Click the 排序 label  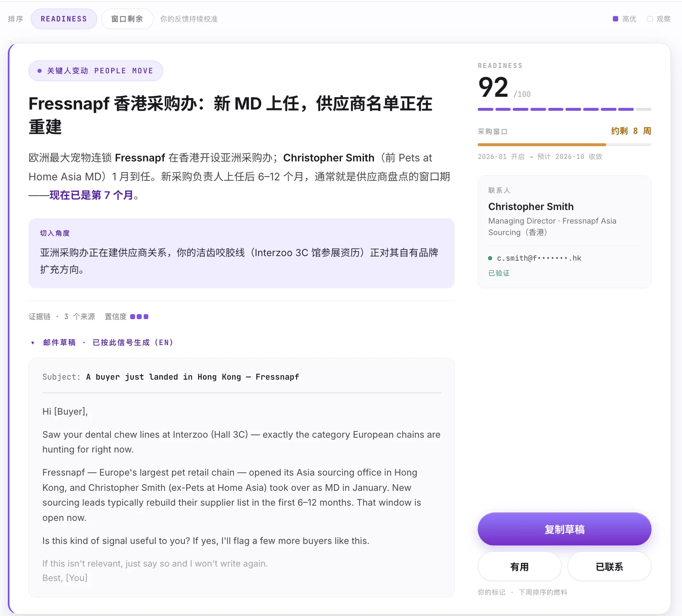(x=16, y=19)
